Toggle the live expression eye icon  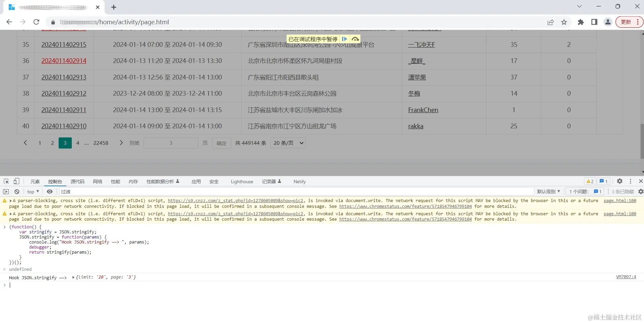click(x=50, y=192)
